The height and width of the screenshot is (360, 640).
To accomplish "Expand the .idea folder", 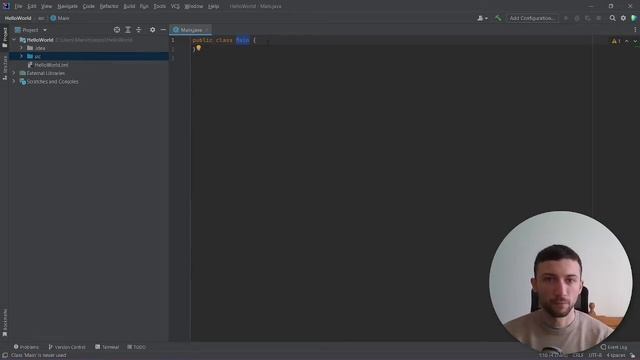I will 22,48.
